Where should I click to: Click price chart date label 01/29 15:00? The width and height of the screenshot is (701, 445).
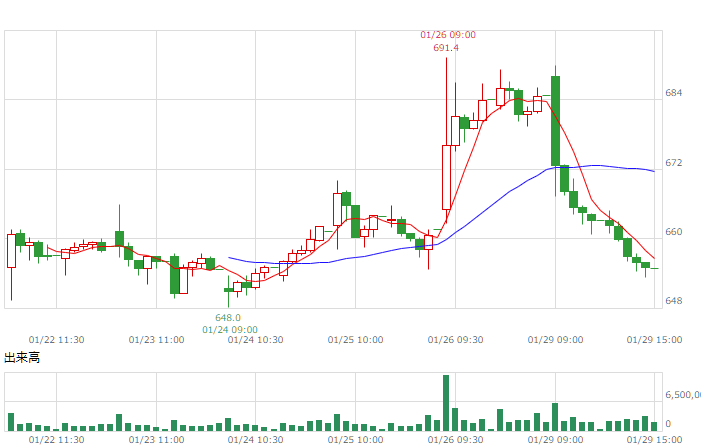click(655, 340)
